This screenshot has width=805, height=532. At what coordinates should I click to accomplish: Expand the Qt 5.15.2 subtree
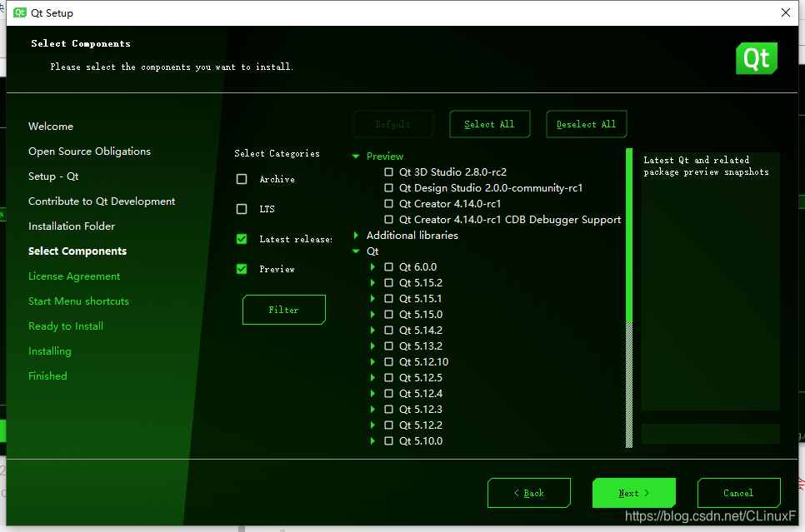tap(372, 283)
